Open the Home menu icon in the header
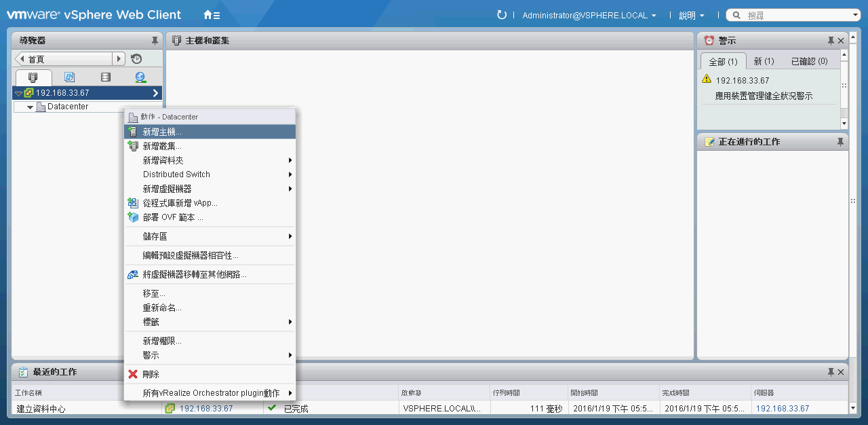 click(x=212, y=15)
